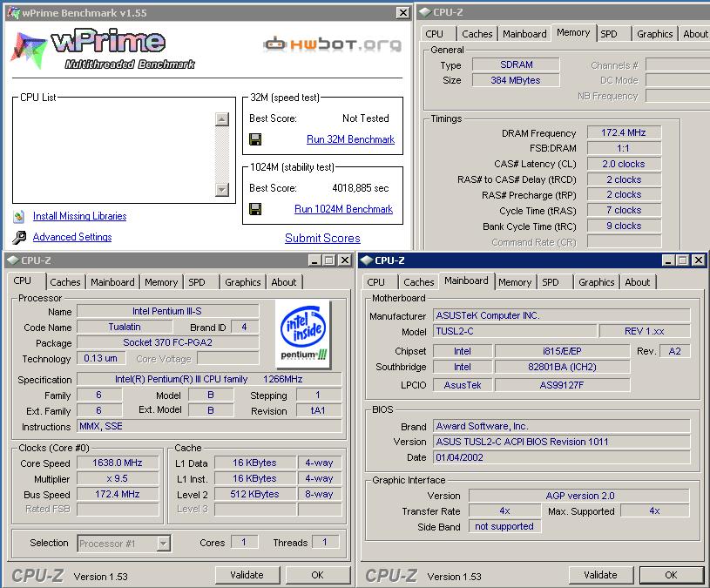Switch to Caches tab in the CPU window
The height and width of the screenshot is (588, 710).
pos(65,282)
